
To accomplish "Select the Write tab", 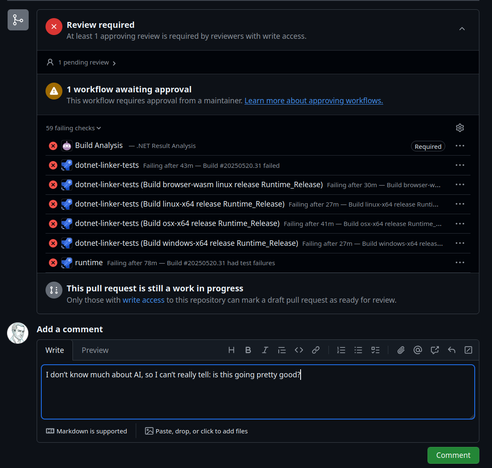I will coord(55,350).
